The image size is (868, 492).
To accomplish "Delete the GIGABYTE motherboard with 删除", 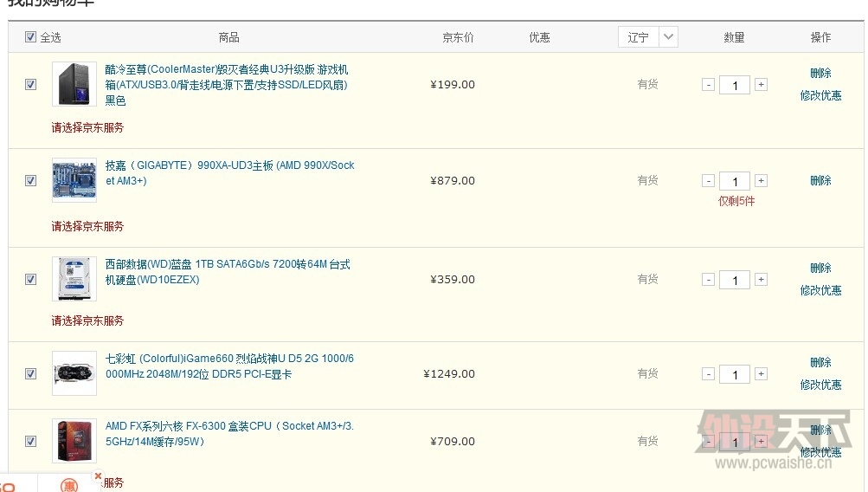I will [x=820, y=181].
